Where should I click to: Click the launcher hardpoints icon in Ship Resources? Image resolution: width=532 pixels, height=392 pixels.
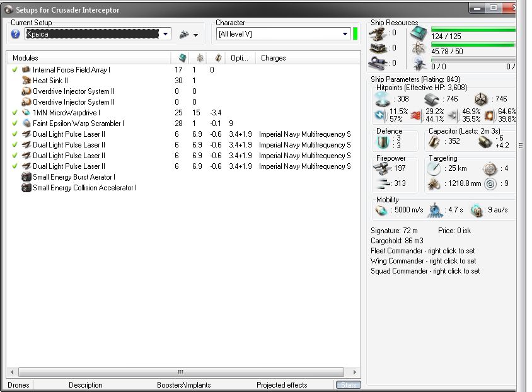(x=378, y=48)
